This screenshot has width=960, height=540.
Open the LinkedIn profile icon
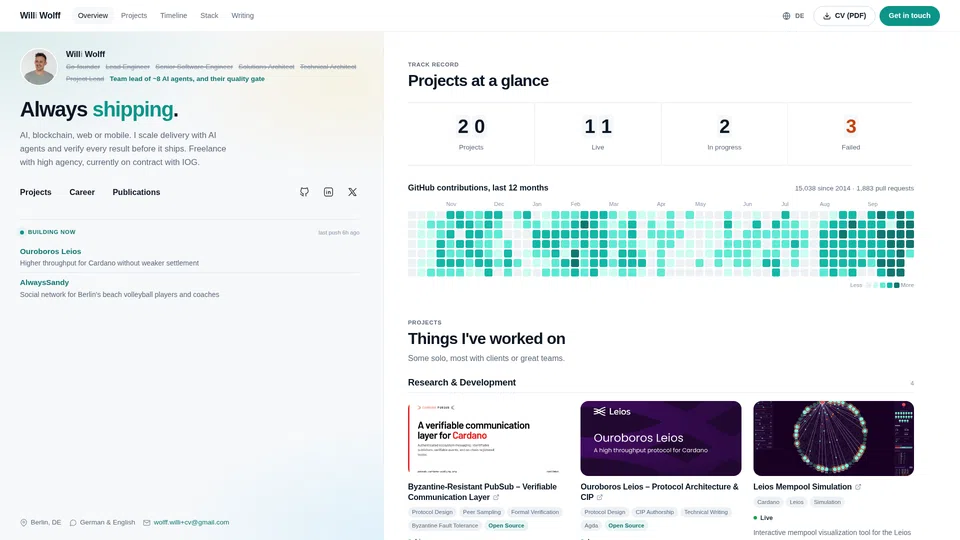tap(328, 192)
